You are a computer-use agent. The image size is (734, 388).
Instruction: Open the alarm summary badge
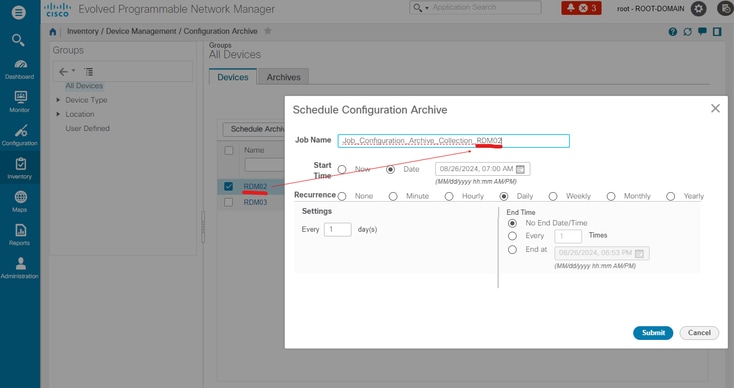coord(581,8)
